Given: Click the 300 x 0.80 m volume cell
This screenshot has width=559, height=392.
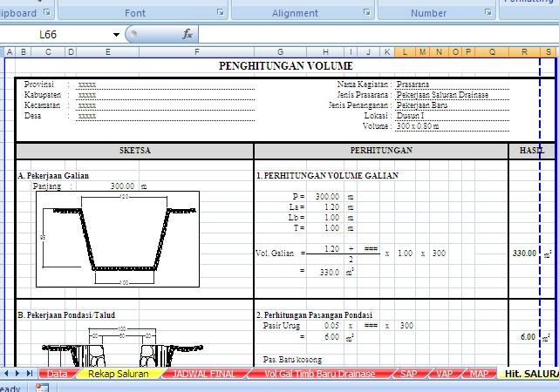Looking at the screenshot, I should coord(418,126).
